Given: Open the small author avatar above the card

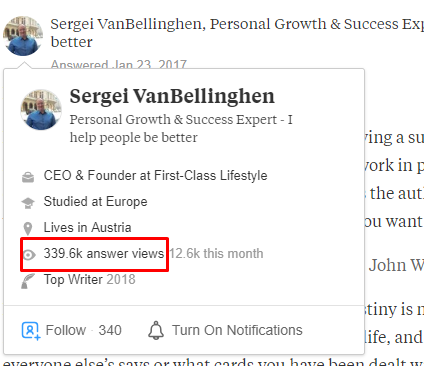Looking at the screenshot, I should pyautogui.click(x=23, y=36).
